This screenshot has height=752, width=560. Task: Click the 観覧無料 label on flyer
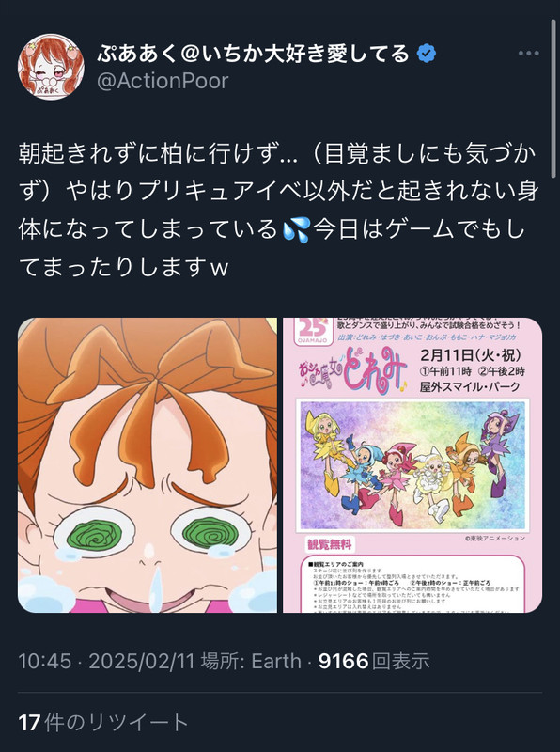[x=330, y=544]
